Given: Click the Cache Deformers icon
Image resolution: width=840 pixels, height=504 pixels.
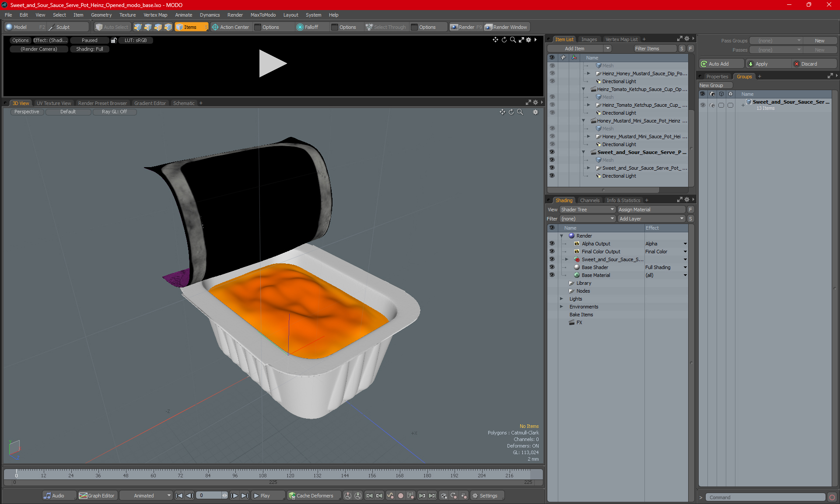Looking at the screenshot, I should [x=292, y=496].
